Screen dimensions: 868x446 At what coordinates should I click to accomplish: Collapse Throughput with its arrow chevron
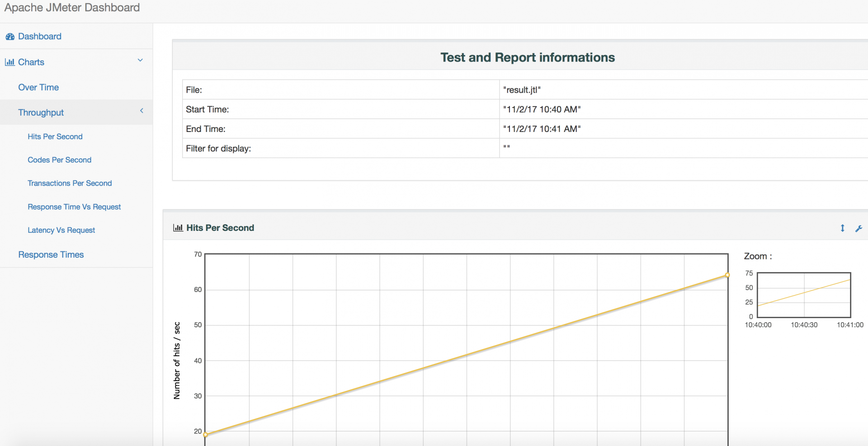[x=142, y=111]
